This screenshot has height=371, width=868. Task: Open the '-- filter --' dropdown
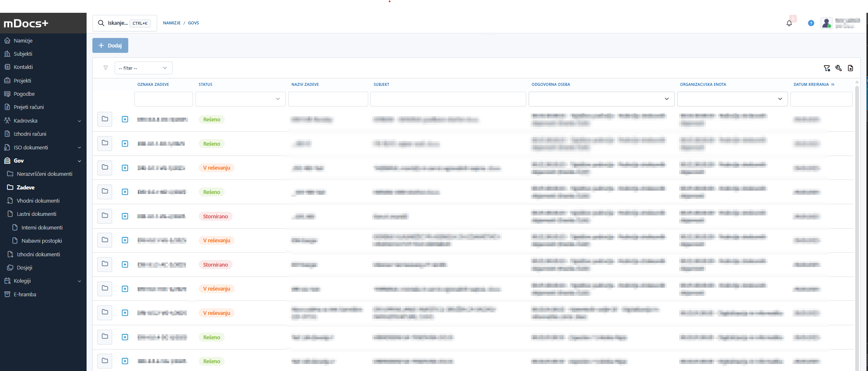[x=143, y=68]
